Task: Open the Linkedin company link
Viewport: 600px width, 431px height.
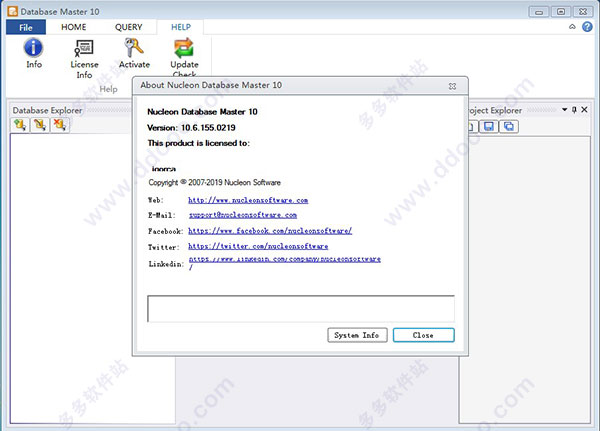Action: pos(284,262)
